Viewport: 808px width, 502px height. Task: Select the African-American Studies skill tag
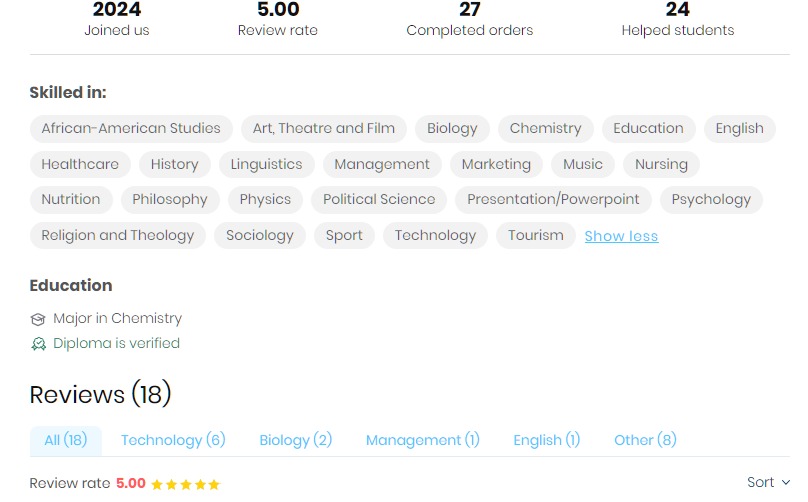pos(131,128)
